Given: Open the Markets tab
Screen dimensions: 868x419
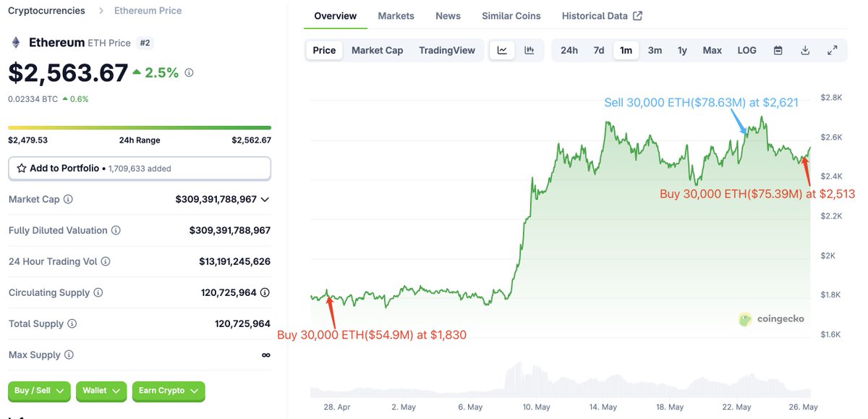Looking at the screenshot, I should pyautogui.click(x=396, y=16).
